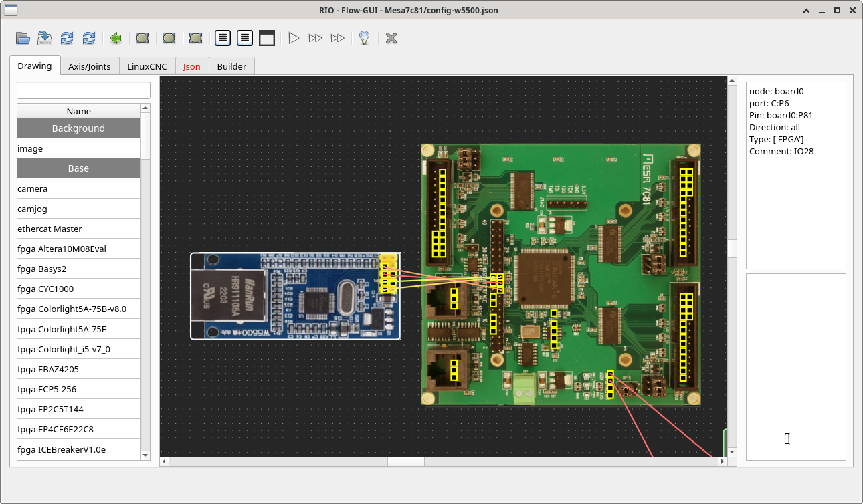The height and width of the screenshot is (504, 863).
Task: Click the single play triangle icon
Action: [294, 38]
